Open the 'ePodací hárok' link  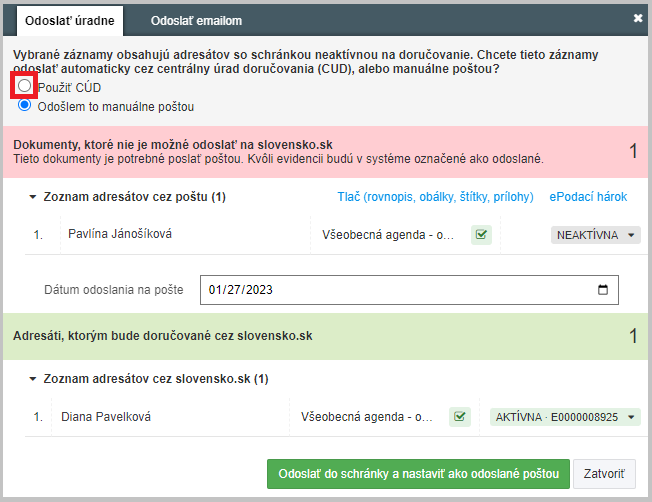588,197
